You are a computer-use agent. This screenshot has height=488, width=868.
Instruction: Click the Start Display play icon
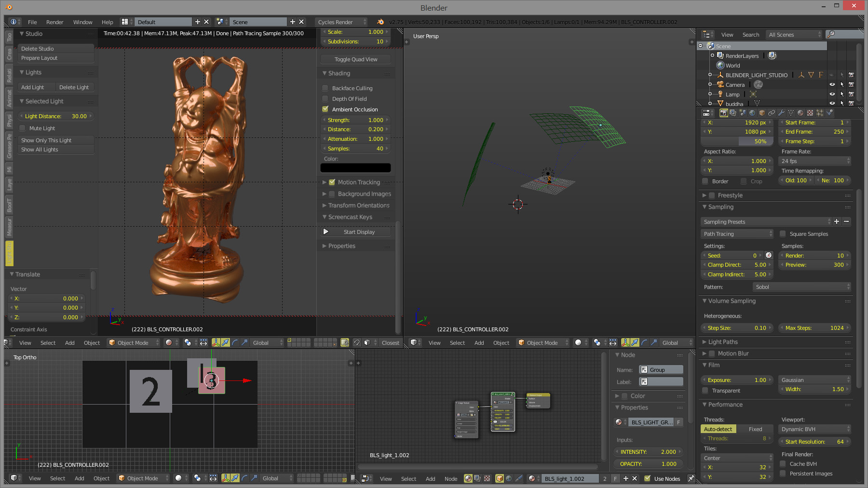coord(326,232)
